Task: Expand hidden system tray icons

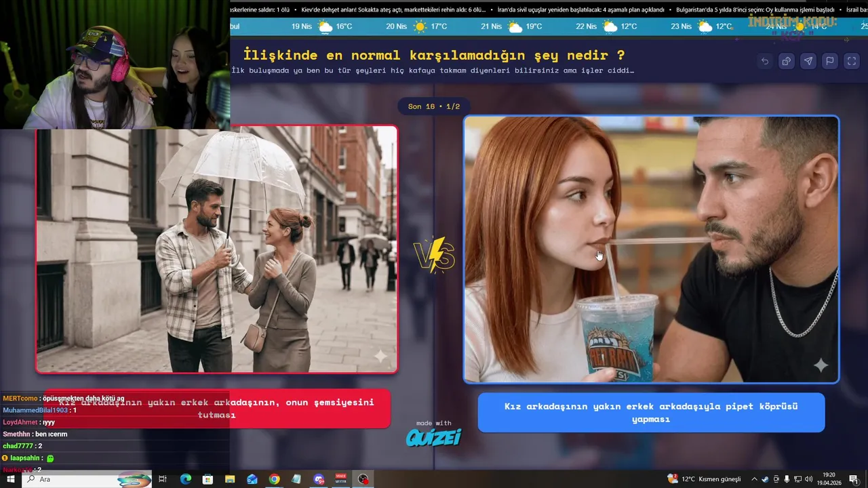Action: [753, 479]
